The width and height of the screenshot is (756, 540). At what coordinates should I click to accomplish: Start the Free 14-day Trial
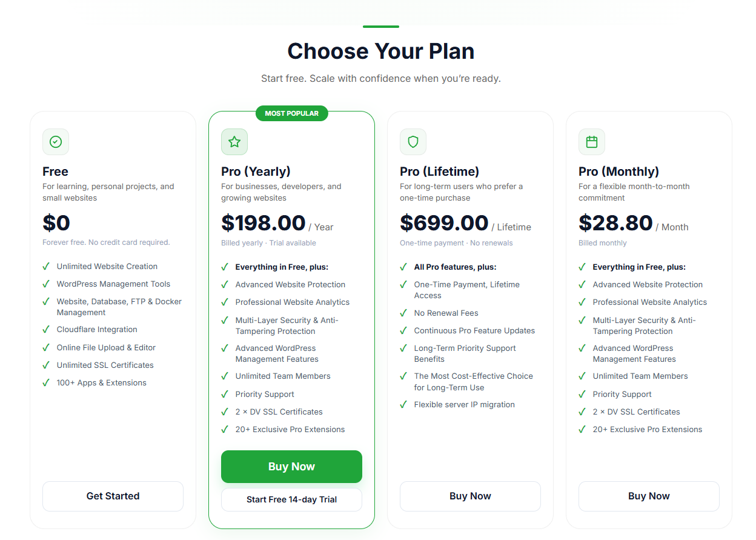291,500
